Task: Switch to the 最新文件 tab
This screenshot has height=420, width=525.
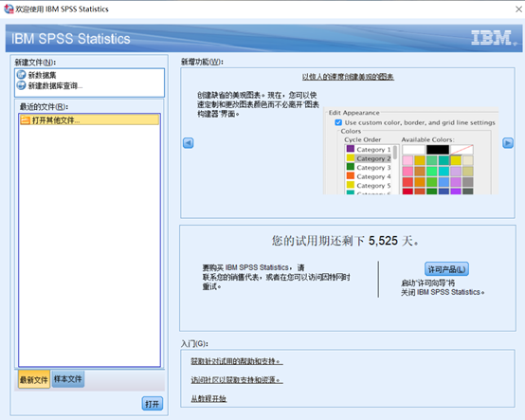Action: [34, 379]
